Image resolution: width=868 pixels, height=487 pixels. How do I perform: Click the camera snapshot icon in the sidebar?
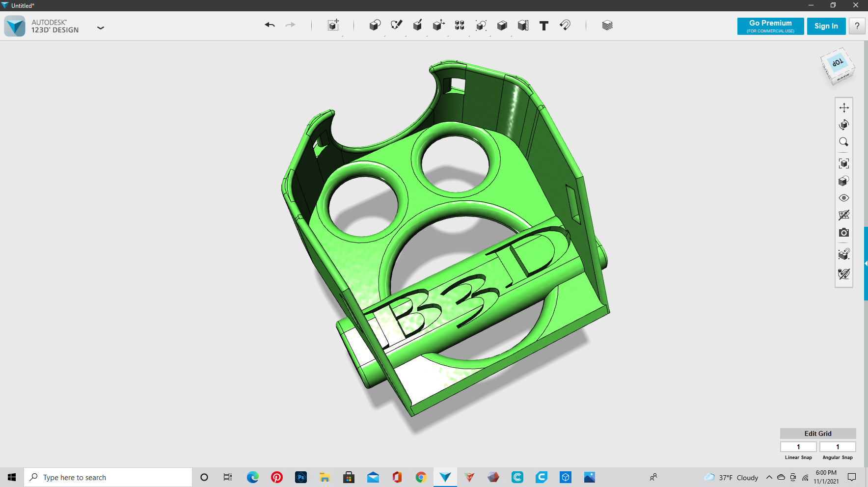pos(844,232)
